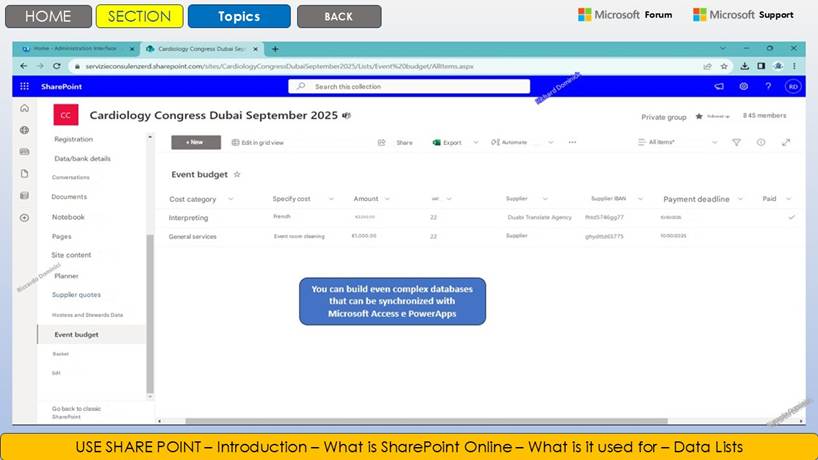The width and height of the screenshot is (818, 460).
Task: Open Microsoft Support link
Action: [743, 15]
